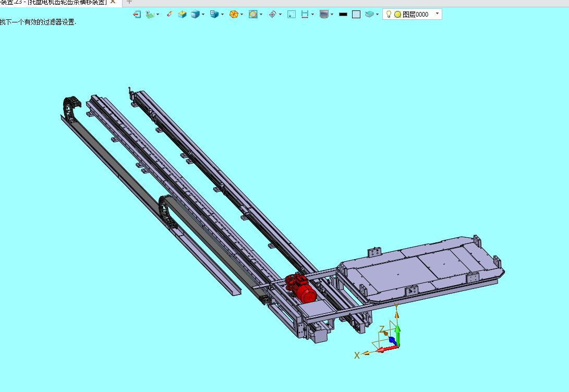Click the stacked layers manager icon
The image size is (569, 392).
[x=369, y=15]
